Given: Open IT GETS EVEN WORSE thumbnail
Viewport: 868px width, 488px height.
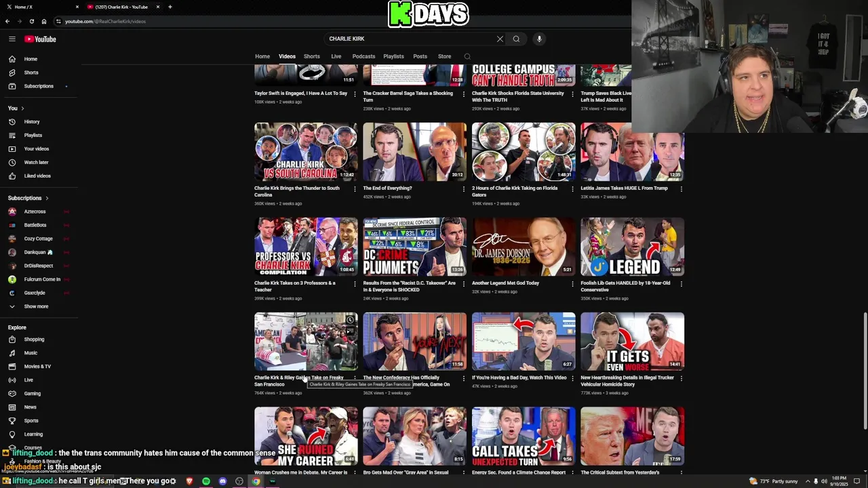Looking at the screenshot, I should [x=632, y=341].
